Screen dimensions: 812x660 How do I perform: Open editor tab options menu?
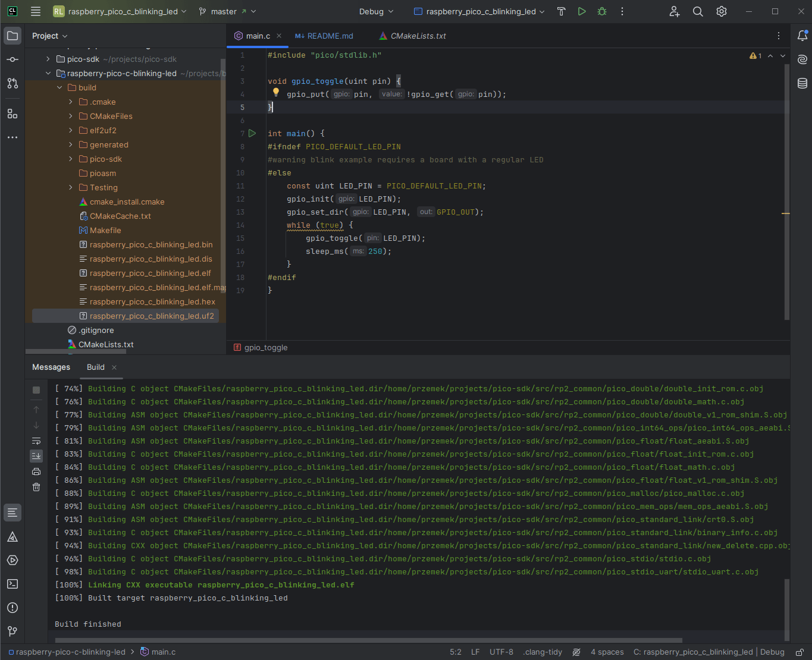coord(779,36)
